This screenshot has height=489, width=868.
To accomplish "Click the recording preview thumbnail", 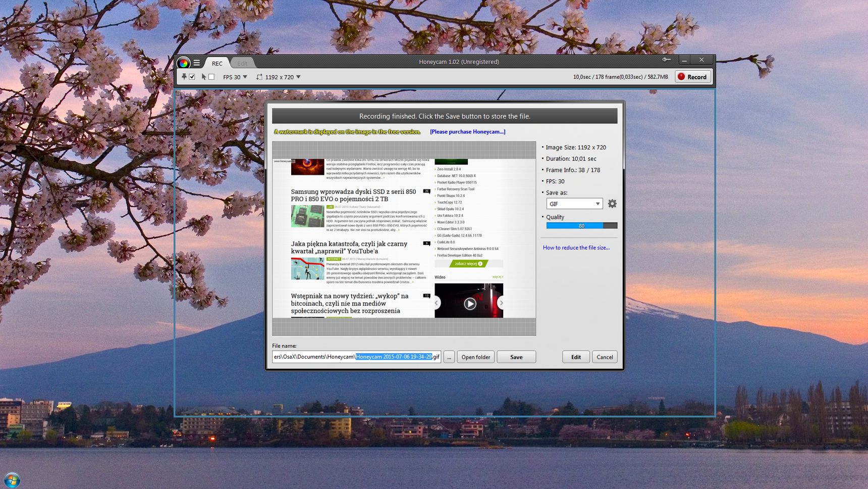I will (404, 238).
